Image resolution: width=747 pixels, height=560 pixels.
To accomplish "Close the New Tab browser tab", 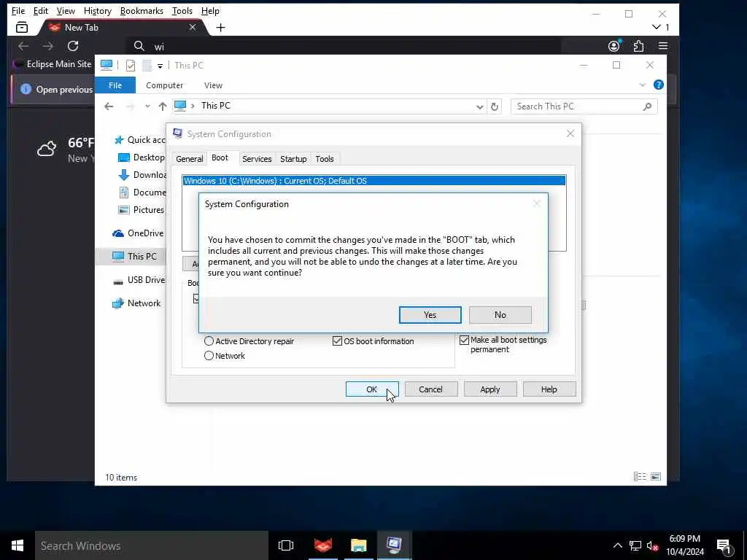I will tap(192, 27).
